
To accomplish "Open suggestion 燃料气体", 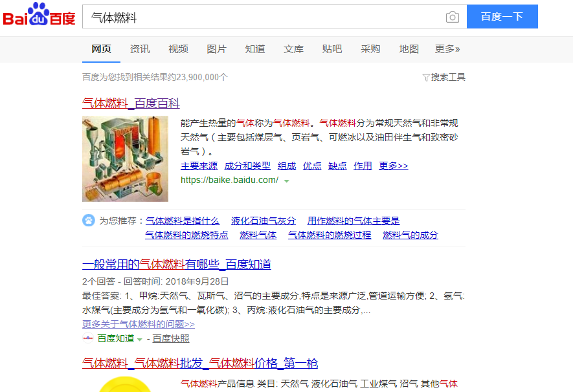I will point(258,235).
